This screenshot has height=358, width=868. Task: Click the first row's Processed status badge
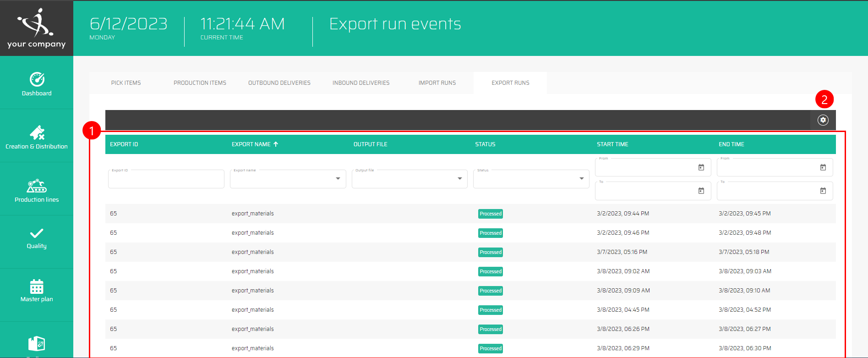click(490, 214)
